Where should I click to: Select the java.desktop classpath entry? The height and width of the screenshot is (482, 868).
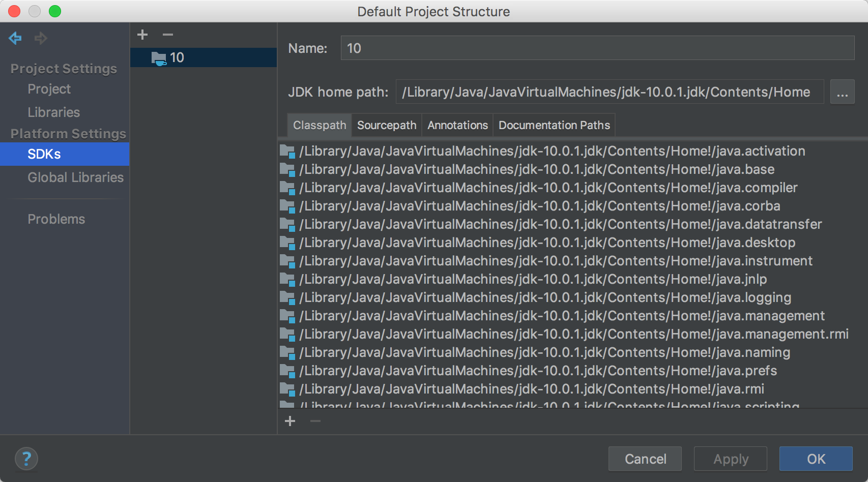click(547, 243)
